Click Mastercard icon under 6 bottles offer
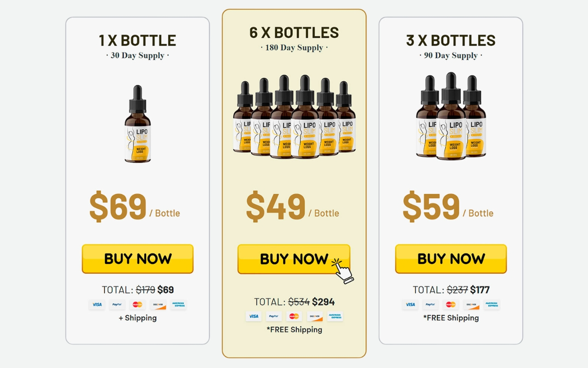This screenshot has width=588, height=368. point(294,316)
